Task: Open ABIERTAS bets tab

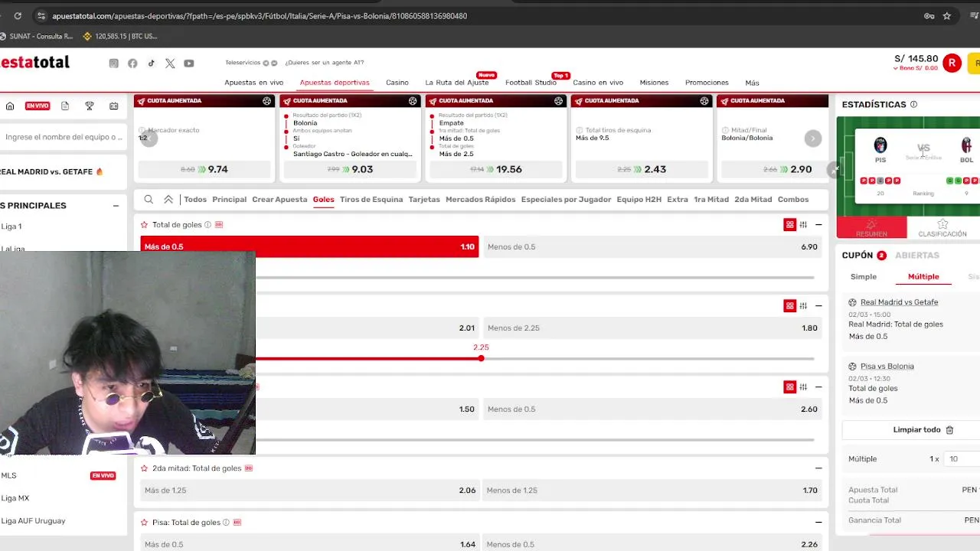Action: click(x=917, y=256)
